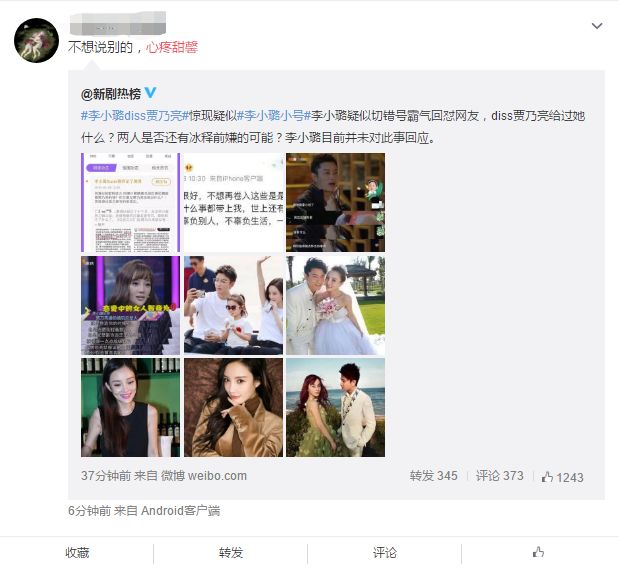This screenshot has width=619, height=570.
Task: Click the blue verified V badge
Action: (150, 93)
